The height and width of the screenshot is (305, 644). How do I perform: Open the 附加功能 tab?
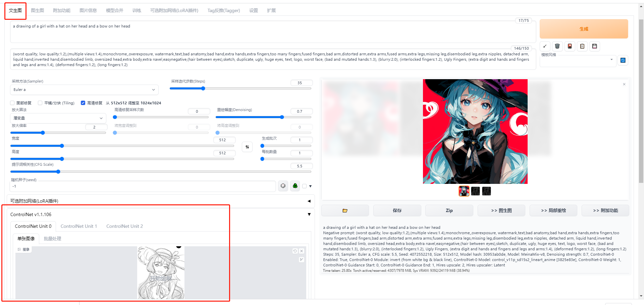tap(62, 10)
